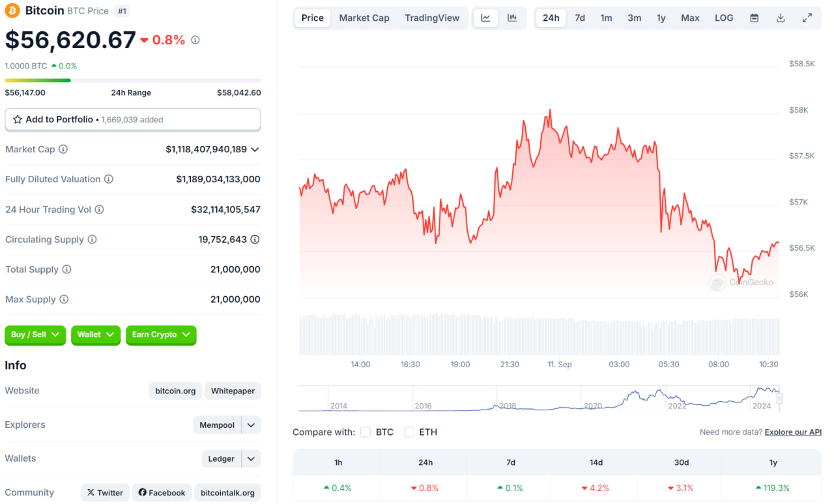Toggle LOG scale on chart
834x504 pixels.
(724, 18)
